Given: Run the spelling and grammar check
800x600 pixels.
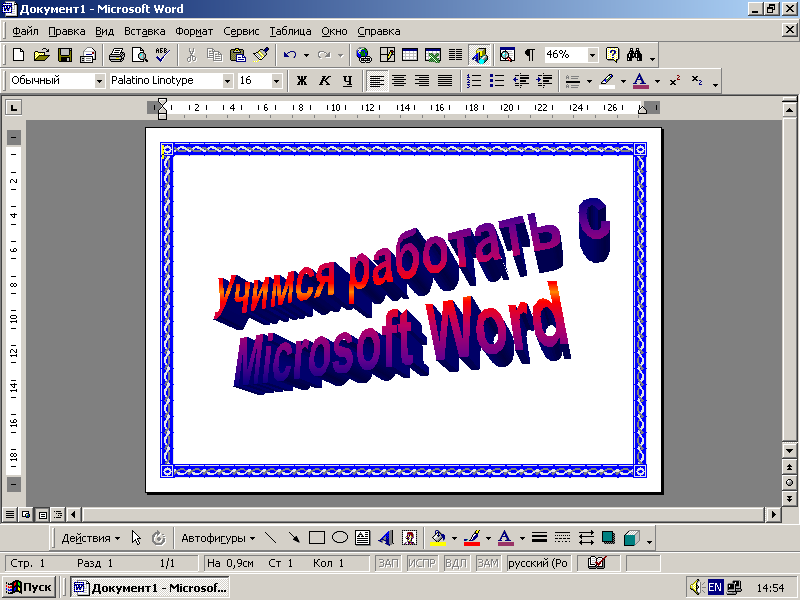Looking at the screenshot, I should click(x=163, y=55).
